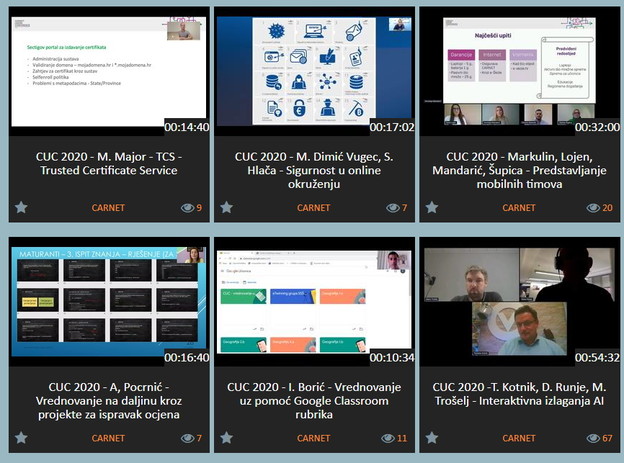The width and height of the screenshot is (624, 463).
Task: Open title link I. Borić Google Classroom rubrika
Action: click(314, 393)
